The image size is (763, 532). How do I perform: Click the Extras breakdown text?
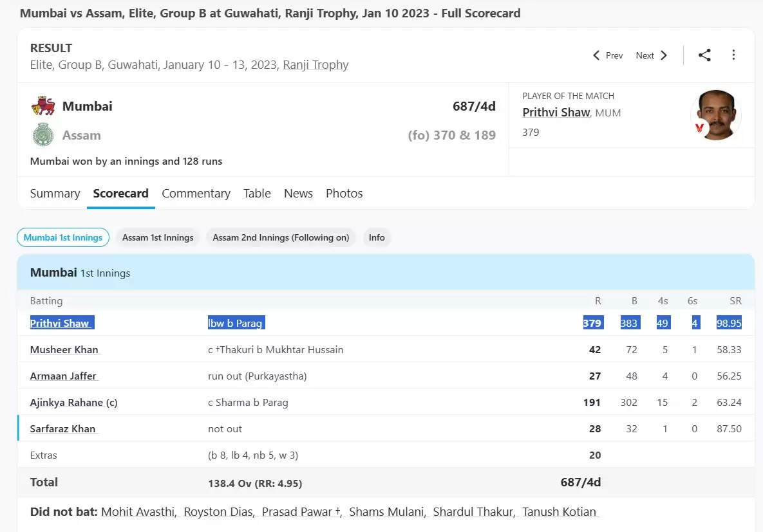(253, 455)
